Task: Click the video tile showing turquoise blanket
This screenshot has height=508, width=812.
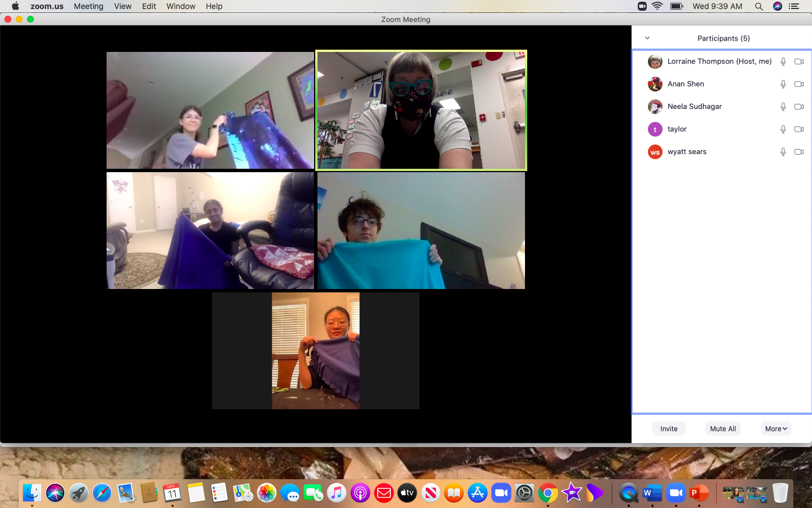Action: [421, 231]
